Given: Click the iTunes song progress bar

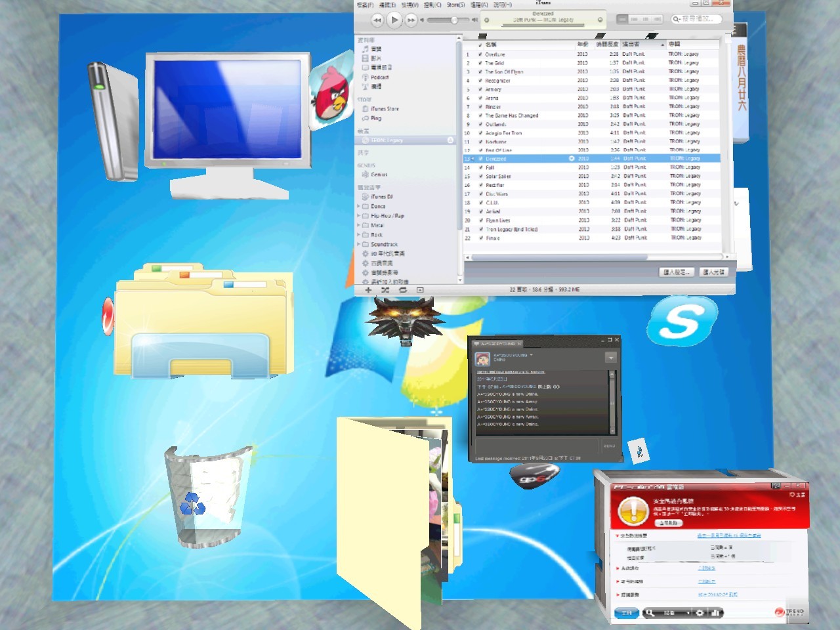Looking at the screenshot, I should (x=543, y=25).
